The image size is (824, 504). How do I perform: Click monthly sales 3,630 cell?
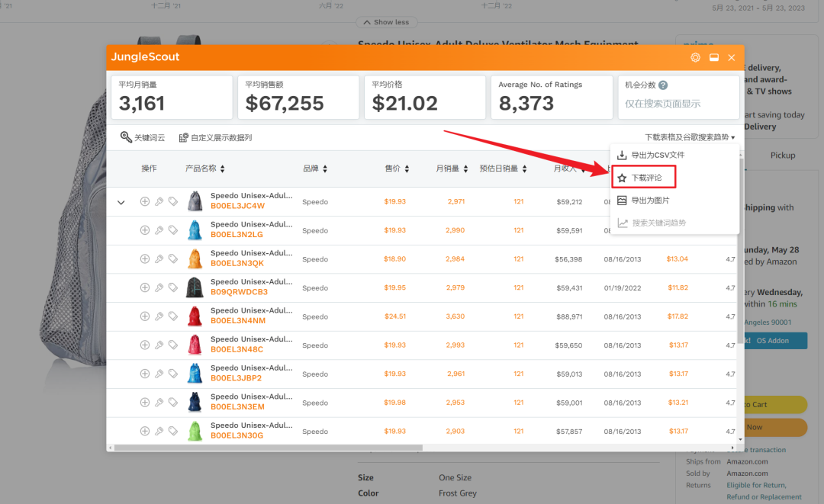[x=455, y=316]
